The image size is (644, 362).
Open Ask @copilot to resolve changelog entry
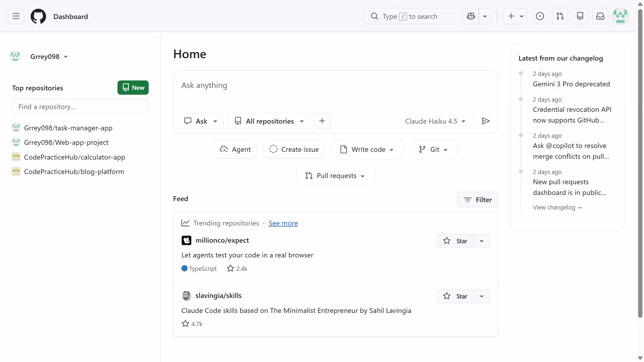coord(571,151)
